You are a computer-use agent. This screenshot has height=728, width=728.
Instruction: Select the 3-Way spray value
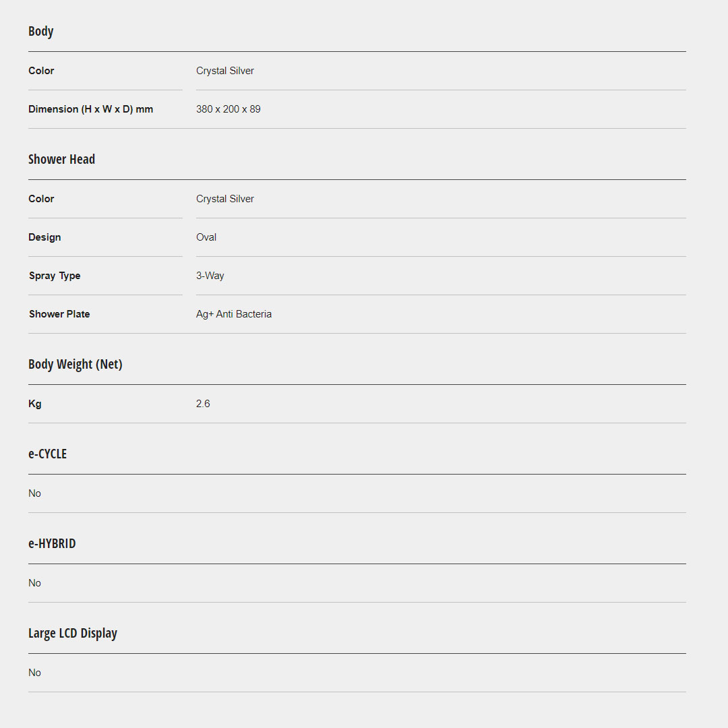[x=210, y=276]
